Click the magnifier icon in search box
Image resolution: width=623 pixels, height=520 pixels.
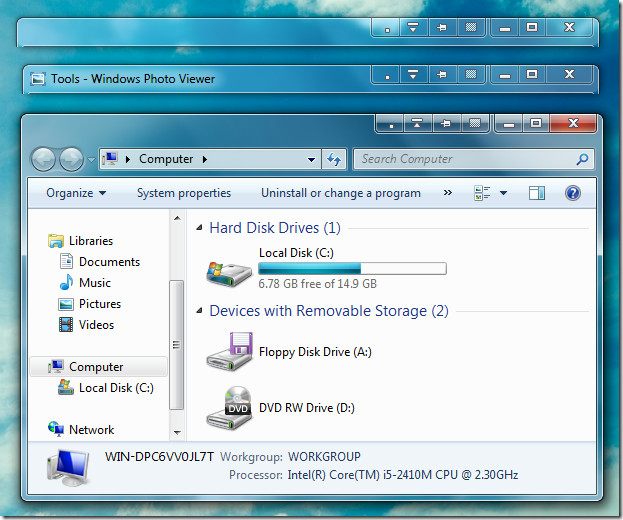[x=582, y=159]
